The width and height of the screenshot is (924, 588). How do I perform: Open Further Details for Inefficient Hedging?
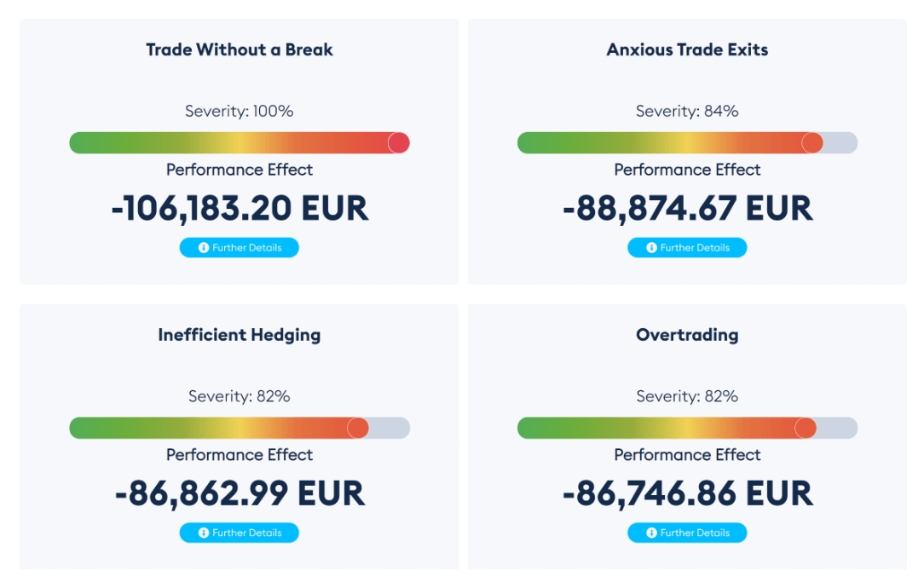click(x=240, y=533)
